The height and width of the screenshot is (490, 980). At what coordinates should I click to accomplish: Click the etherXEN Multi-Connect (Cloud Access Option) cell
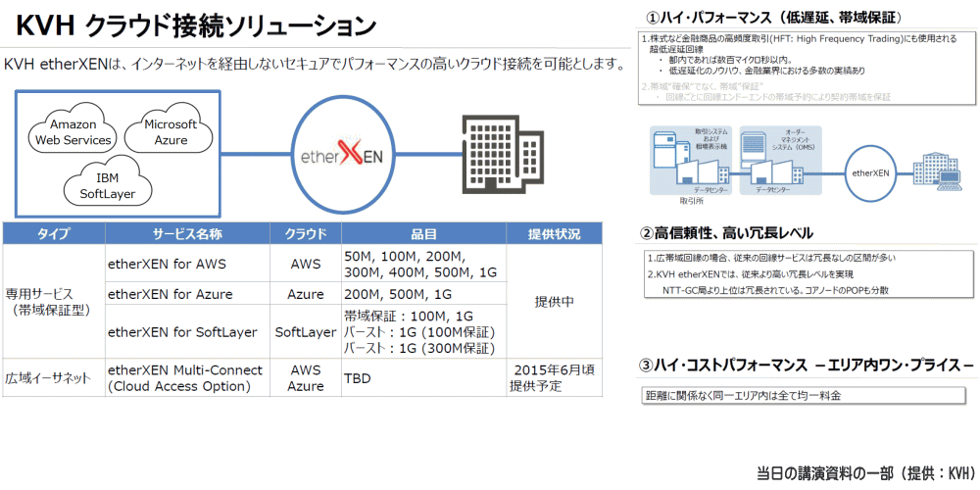187,378
